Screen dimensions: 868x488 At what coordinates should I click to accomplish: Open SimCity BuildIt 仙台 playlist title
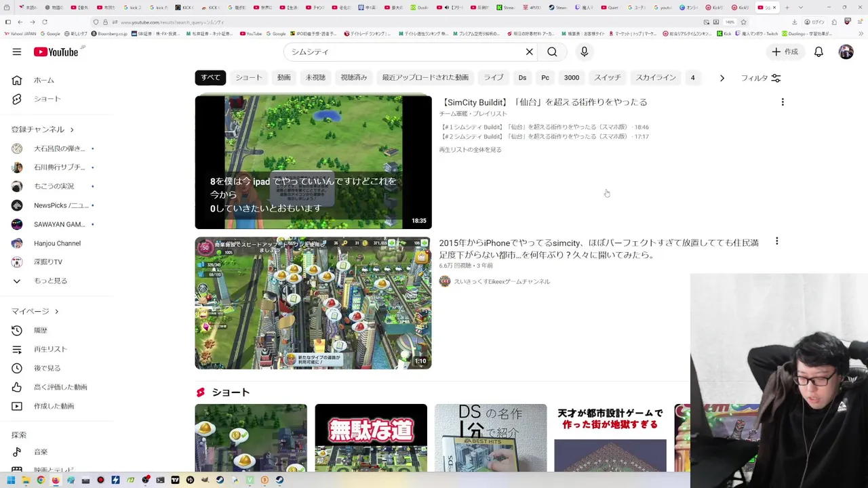pos(543,102)
